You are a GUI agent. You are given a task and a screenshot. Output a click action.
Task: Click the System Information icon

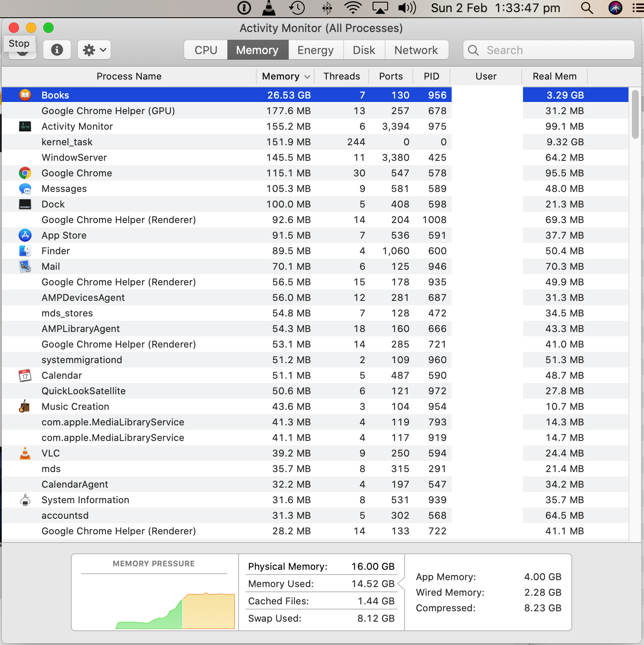(25, 500)
